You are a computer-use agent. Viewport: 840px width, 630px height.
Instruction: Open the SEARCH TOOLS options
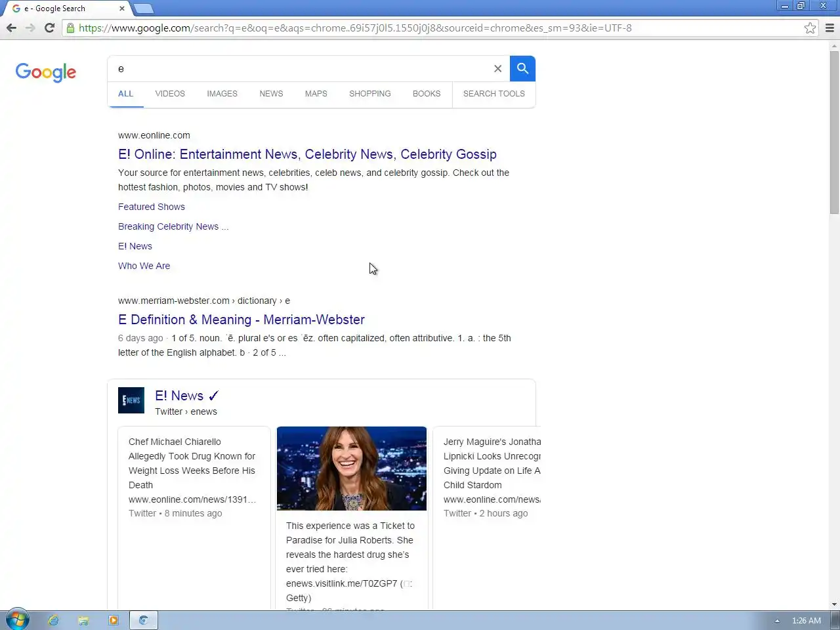tap(494, 93)
